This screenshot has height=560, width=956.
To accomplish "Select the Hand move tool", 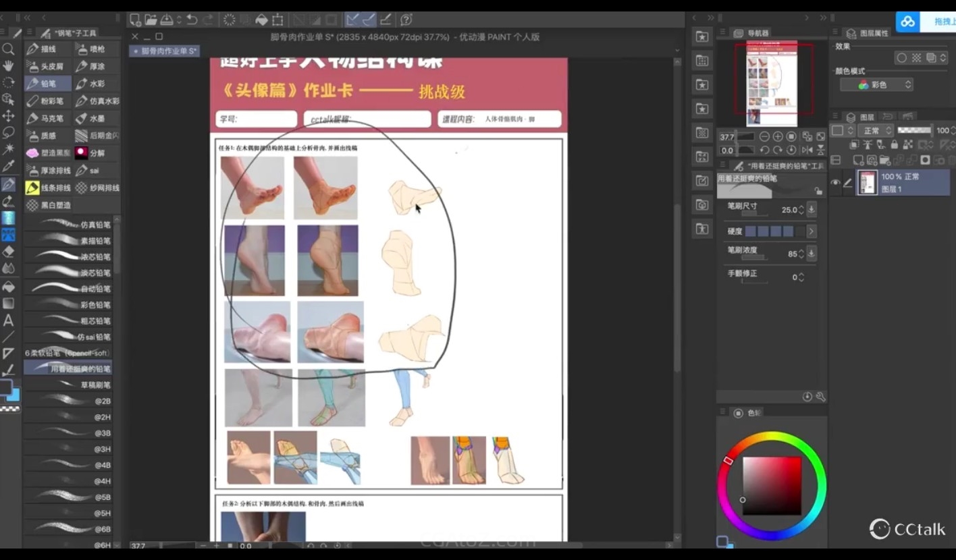I will coord(8,66).
